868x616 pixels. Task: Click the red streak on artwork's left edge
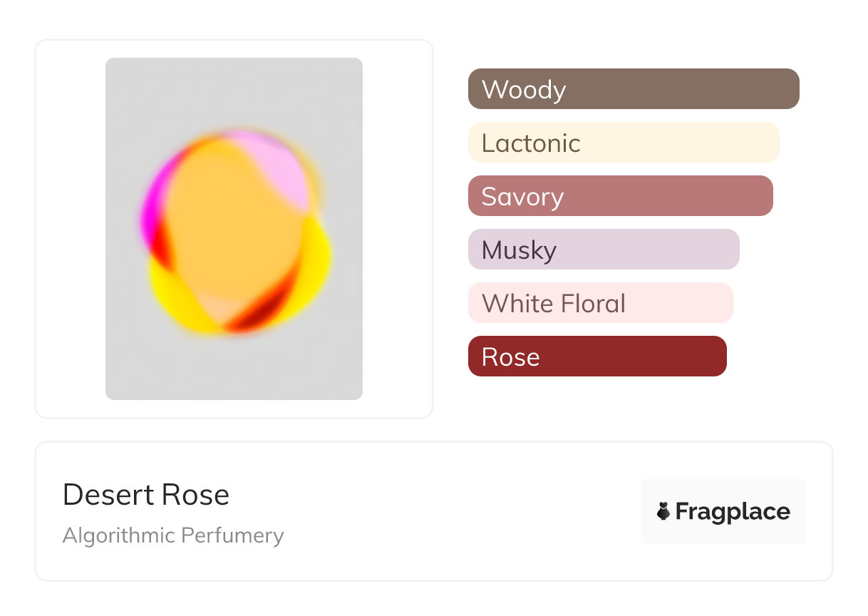click(x=162, y=246)
